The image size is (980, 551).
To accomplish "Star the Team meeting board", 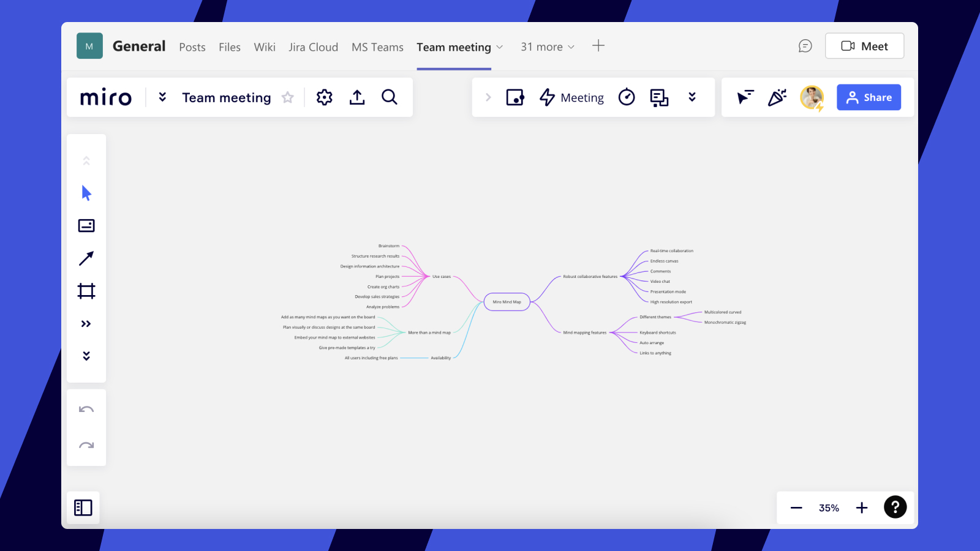I will point(288,97).
